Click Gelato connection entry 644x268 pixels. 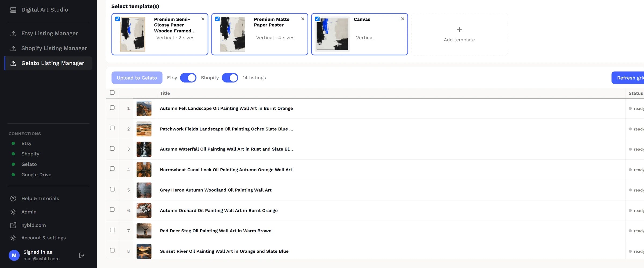pyautogui.click(x=29, y=164)
